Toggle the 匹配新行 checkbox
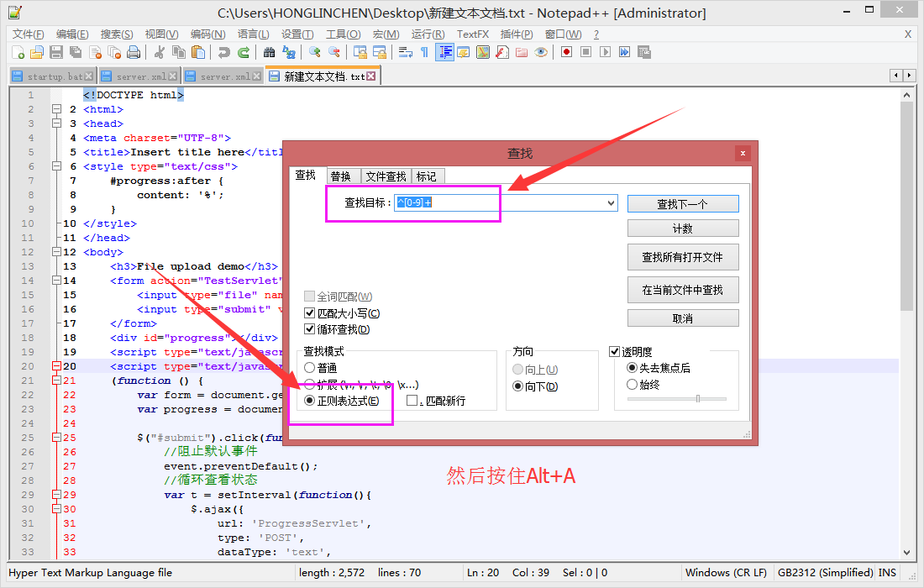 [x=412, y=401]
